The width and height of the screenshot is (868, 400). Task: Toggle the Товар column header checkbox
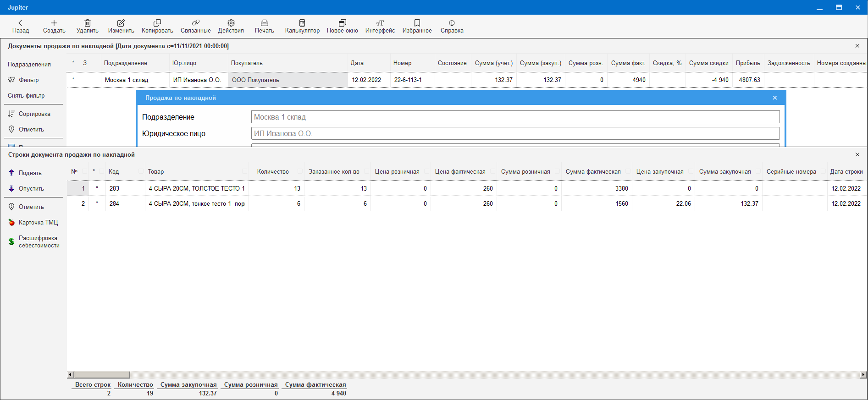[x=244, y=171]
